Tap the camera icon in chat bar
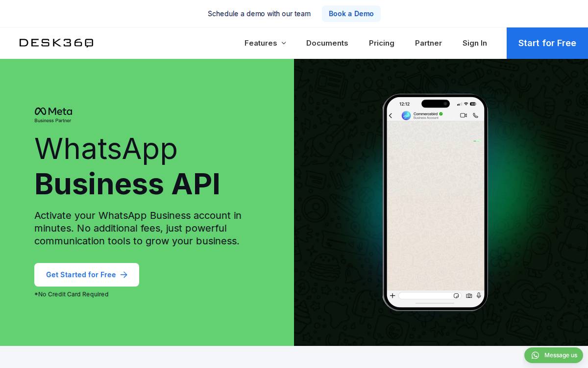Screen dimensions: 588x368 tap(469, 295)
